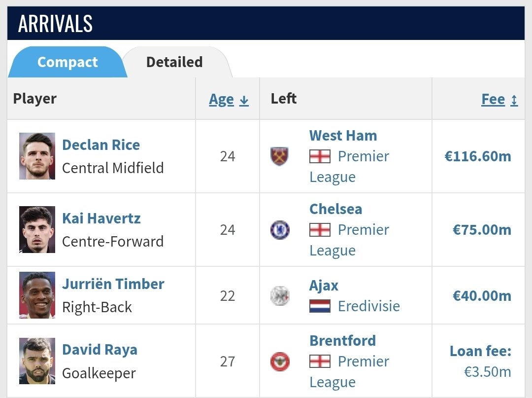Sort table by Fee column
This screenshot has height=398, width=532.
click(x=499, y=99)
